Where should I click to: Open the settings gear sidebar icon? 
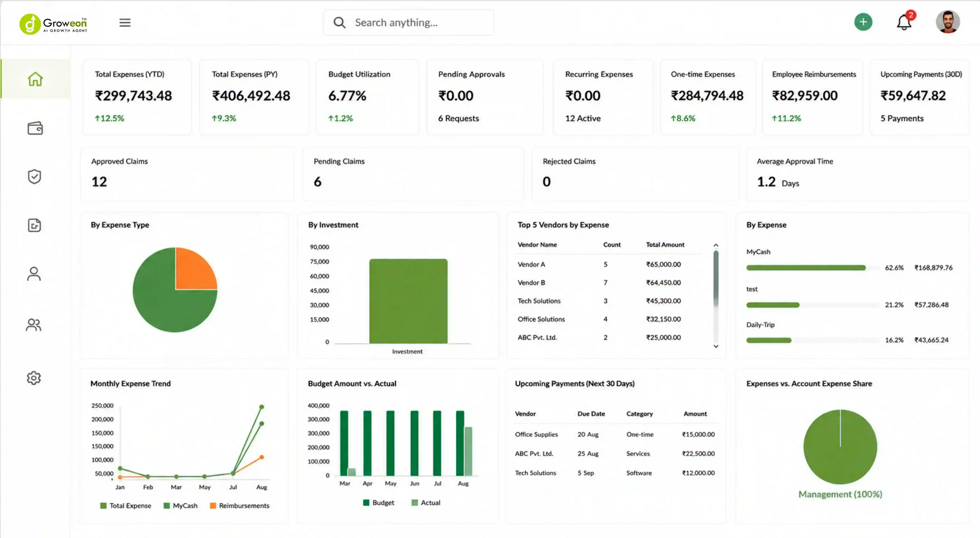pos(34,378)
